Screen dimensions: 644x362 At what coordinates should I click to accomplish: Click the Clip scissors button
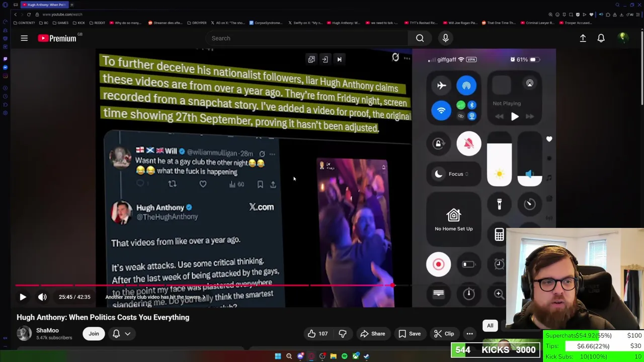[x=444, y=334]
